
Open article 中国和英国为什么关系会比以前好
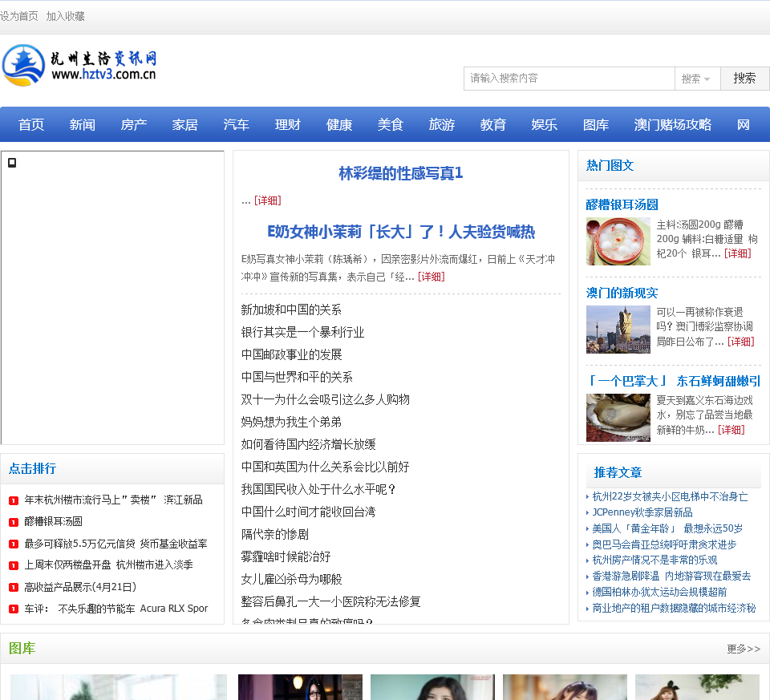[325, 467]
